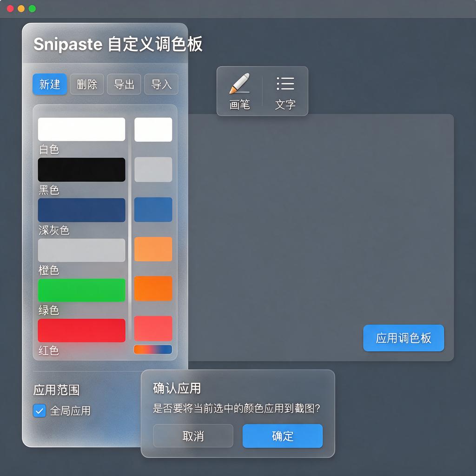Click the orange-to-blue gradient strip
The width and height of the screenshot is (476, 476).
(x=153, y=350)
